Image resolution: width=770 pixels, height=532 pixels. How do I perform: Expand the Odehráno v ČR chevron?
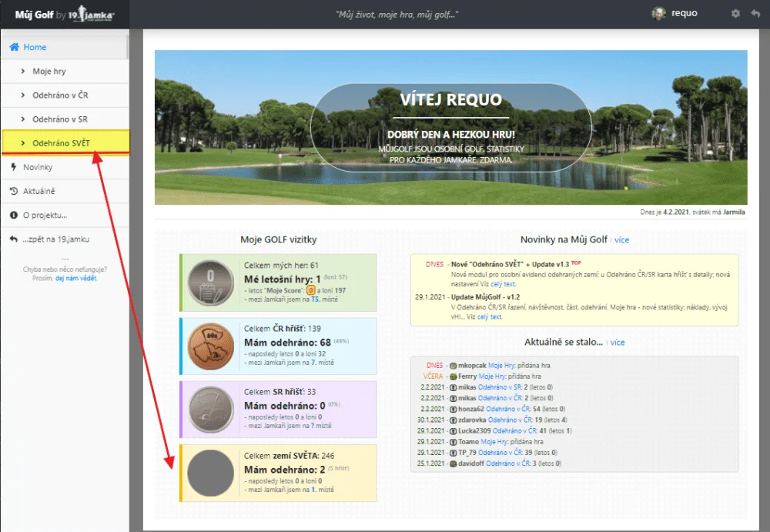[22, 95]
